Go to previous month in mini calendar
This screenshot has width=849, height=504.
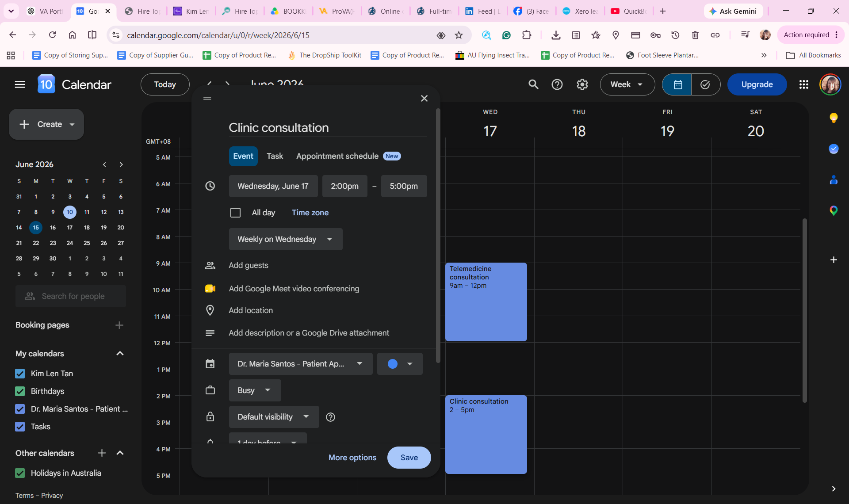point(104,164)
